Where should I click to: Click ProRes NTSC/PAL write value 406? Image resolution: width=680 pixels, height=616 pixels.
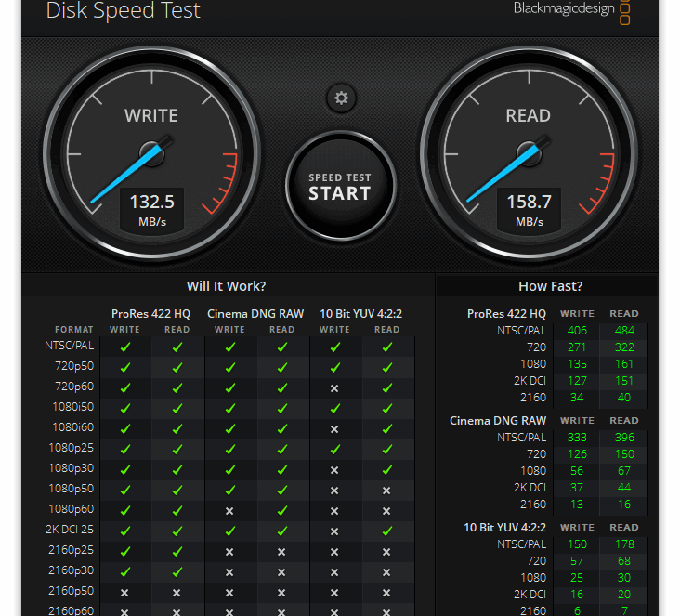point(577,331)
